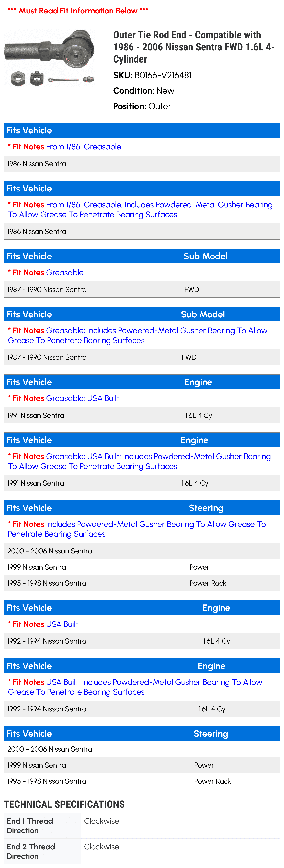Click the grease fitting in the product image
Screen dimensions: 284x868
(x=88, y=80)
